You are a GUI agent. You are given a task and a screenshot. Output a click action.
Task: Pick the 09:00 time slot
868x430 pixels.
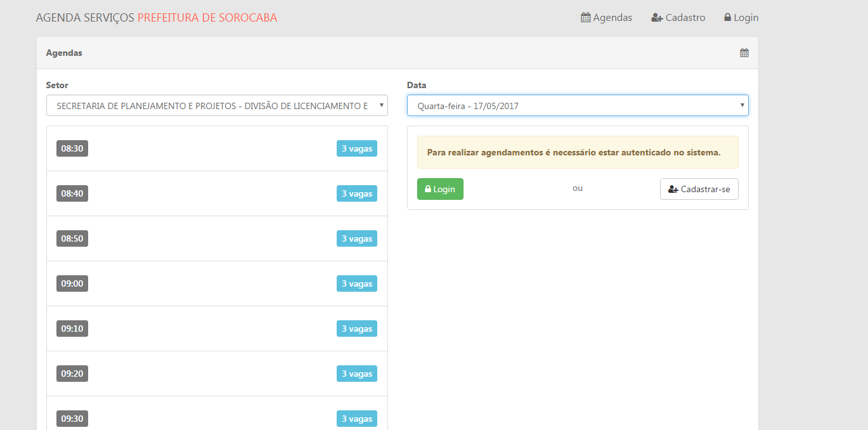72,283
